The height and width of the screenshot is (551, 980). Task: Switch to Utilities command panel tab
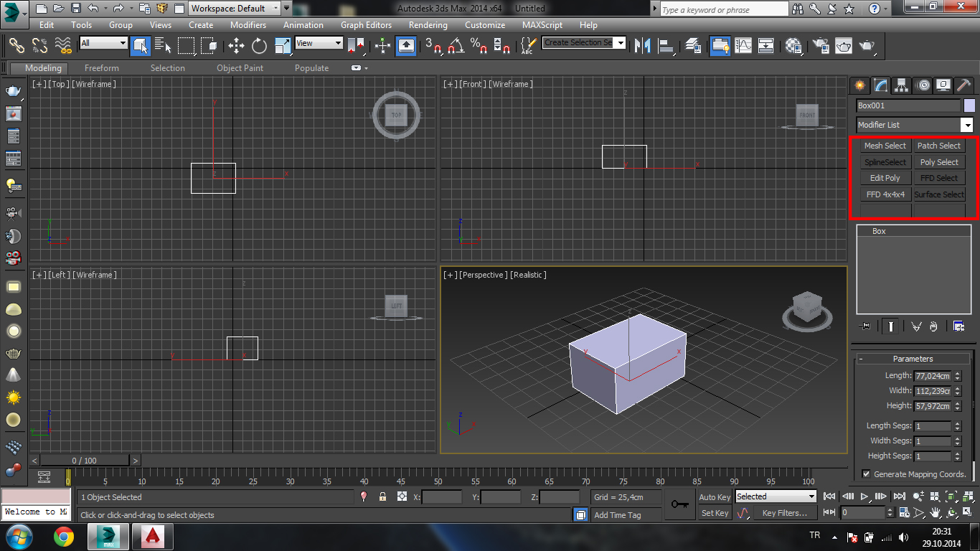click(x=965, y=85)
